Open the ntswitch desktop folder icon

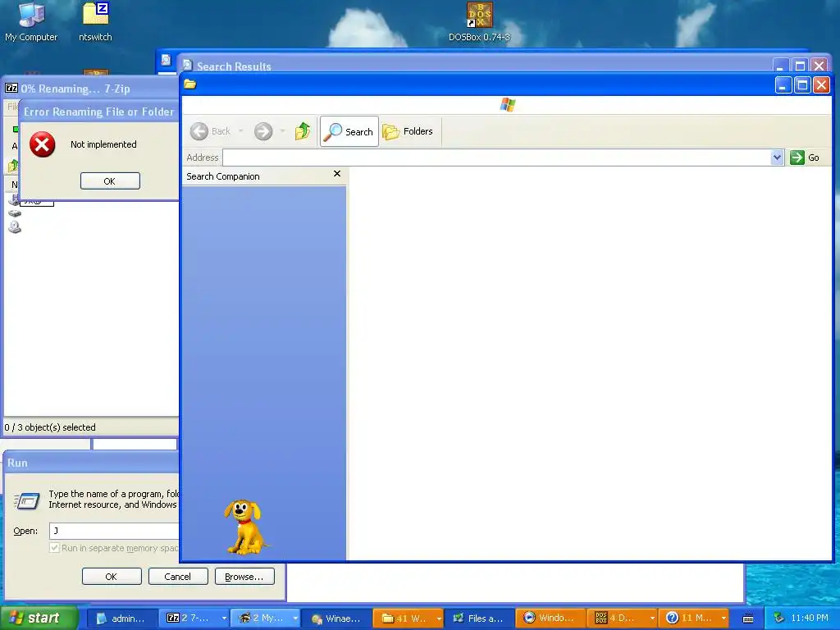click(95, 22)
